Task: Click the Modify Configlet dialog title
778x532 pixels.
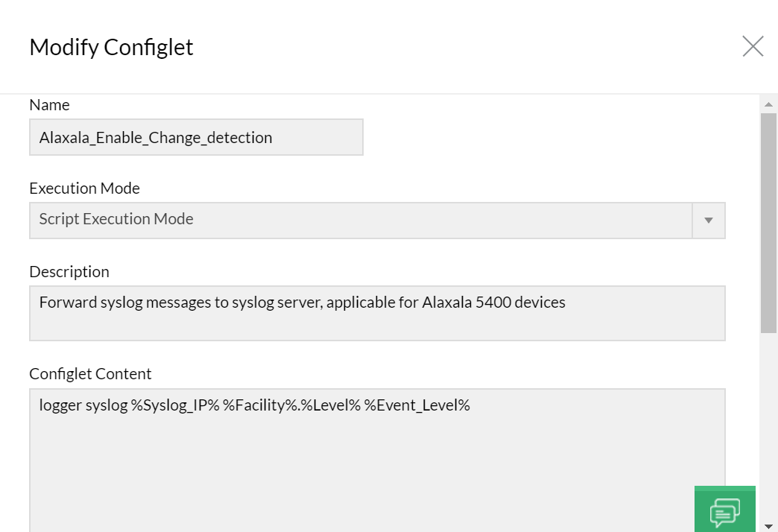Action: (111, 47)
